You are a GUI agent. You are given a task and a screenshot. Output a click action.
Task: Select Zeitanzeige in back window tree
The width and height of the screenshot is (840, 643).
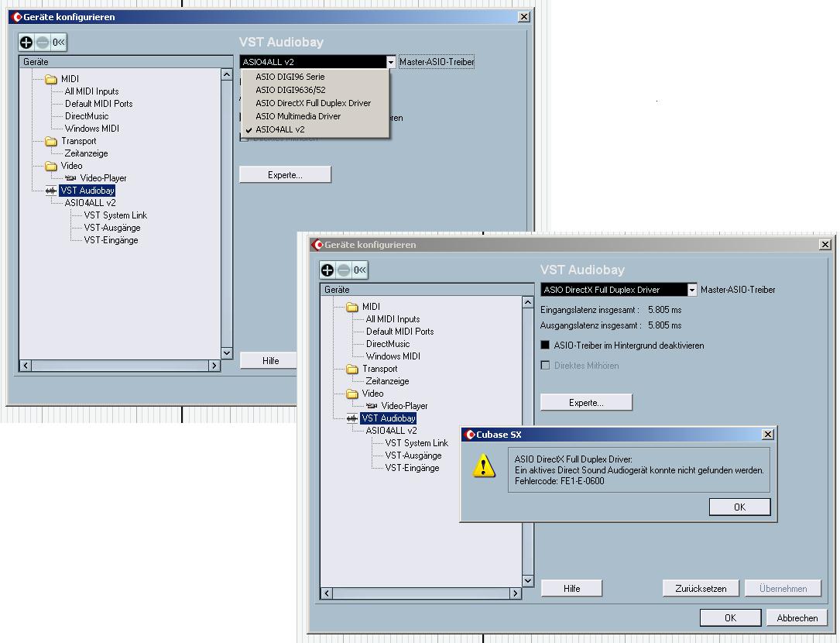pyautogui.click(x=86, y=153)
